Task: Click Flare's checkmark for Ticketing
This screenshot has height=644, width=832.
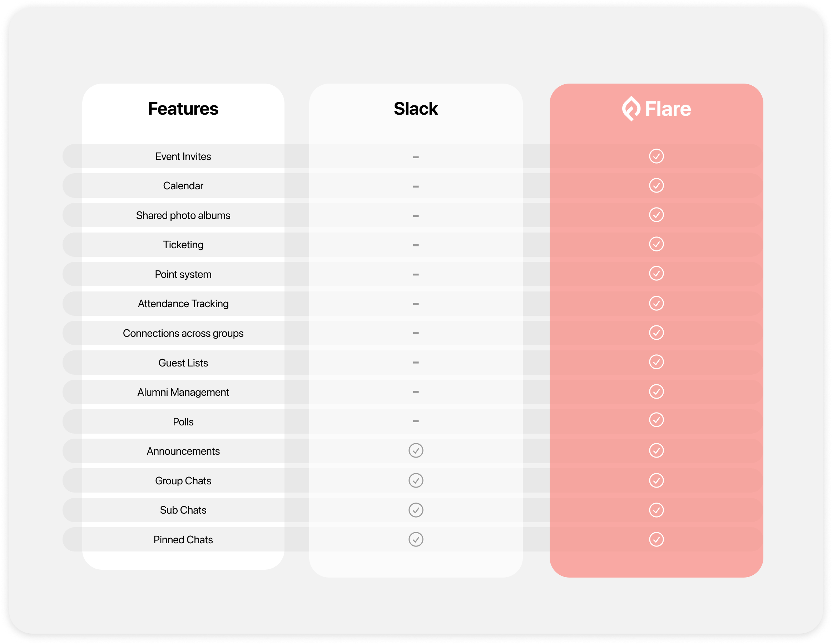Action: 656,244
